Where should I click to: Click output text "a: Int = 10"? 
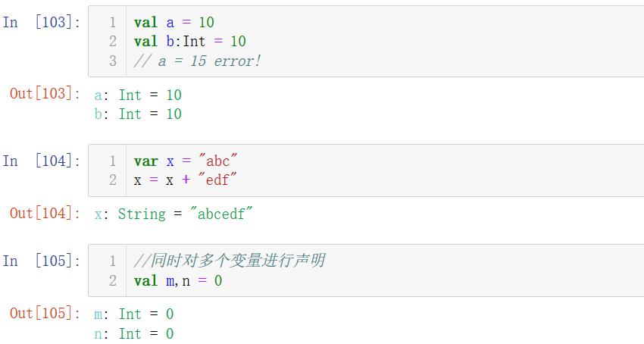tap(138, 95)
